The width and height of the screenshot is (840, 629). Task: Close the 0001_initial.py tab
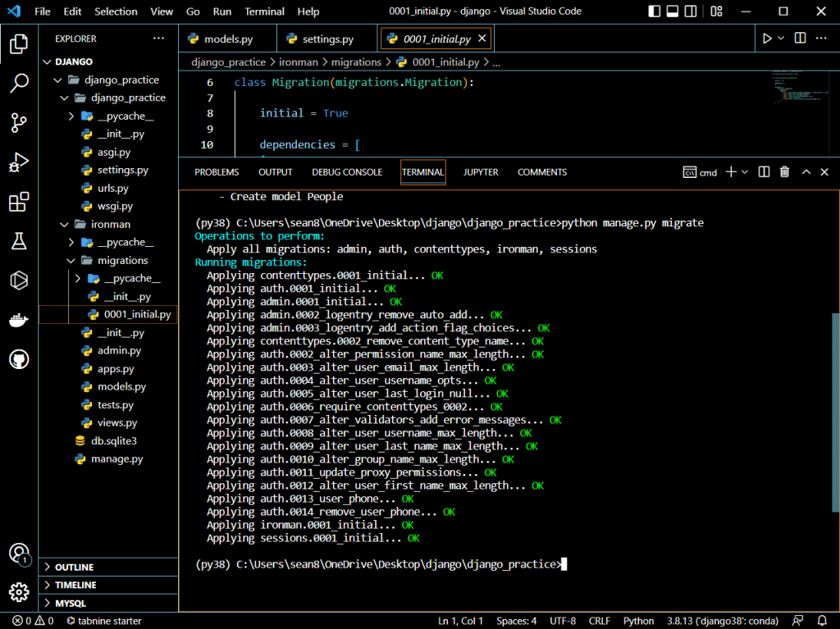(482, 39)
